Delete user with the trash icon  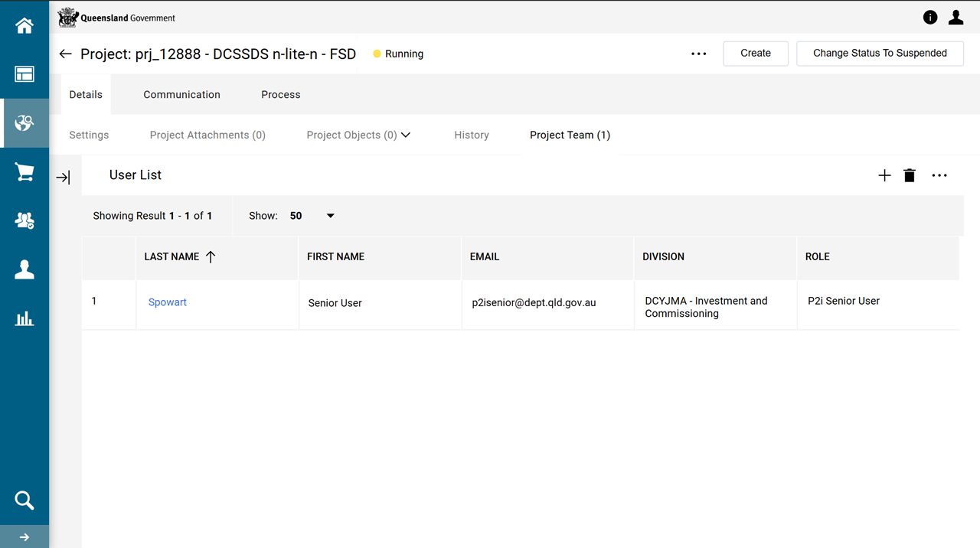[910, 175]
